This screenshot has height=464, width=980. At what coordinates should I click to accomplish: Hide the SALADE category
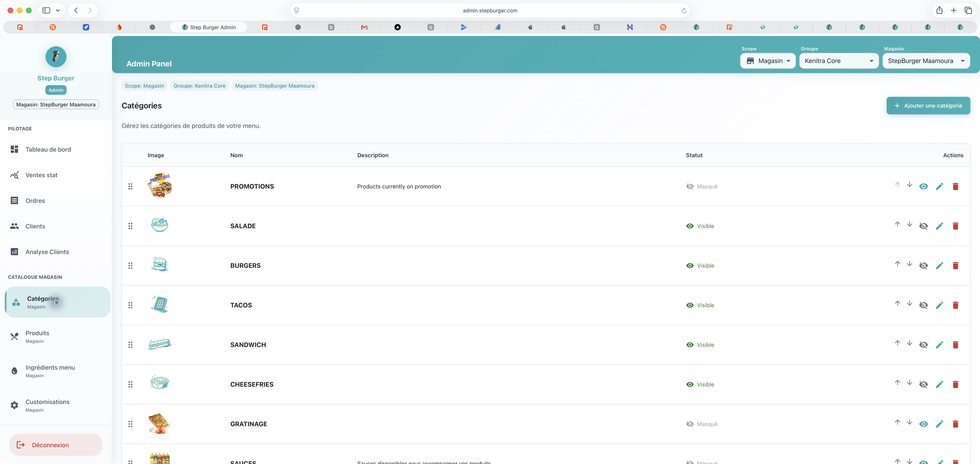pos(923,226)
